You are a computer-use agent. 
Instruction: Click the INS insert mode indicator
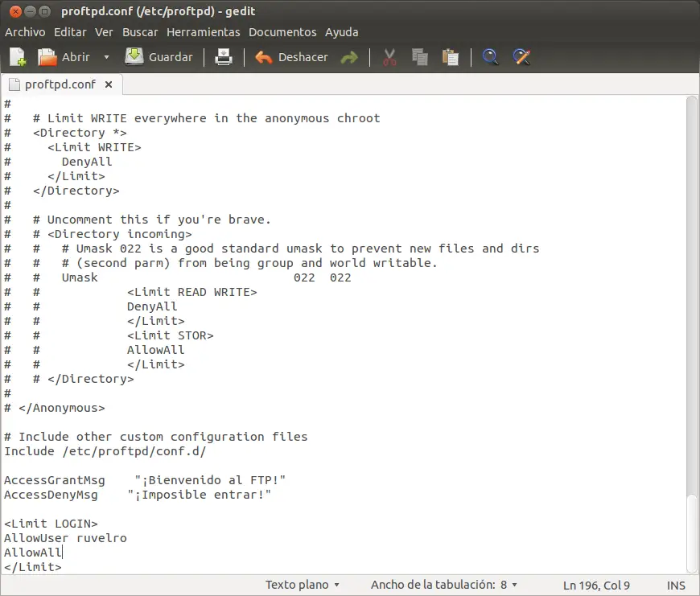point(676,586)
